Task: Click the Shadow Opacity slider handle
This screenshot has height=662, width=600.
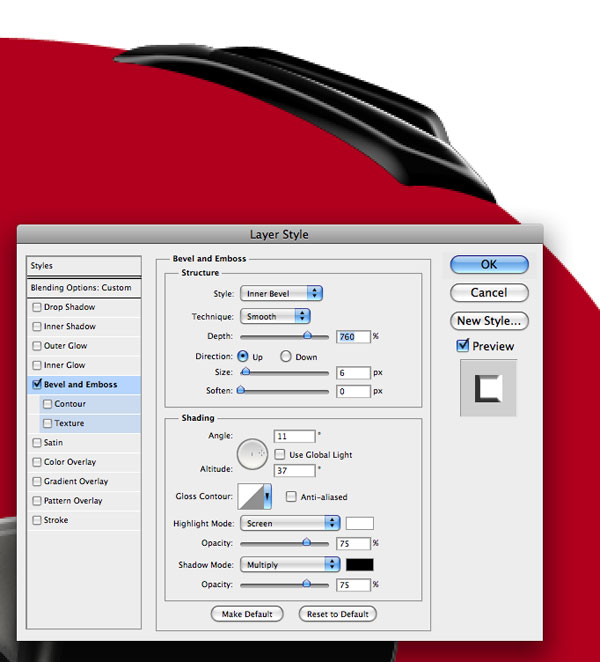Action: pos(307,584)
